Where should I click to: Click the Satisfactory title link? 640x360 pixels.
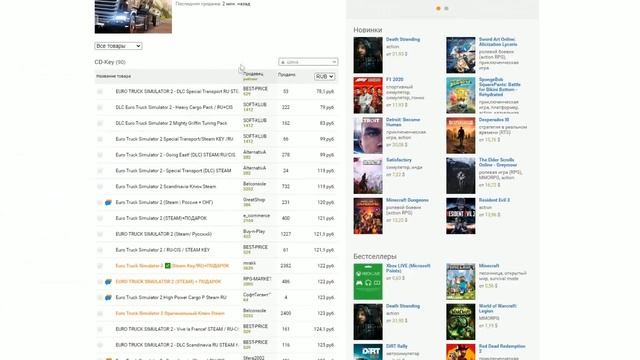pyautogui.click(x=399, y=160)
